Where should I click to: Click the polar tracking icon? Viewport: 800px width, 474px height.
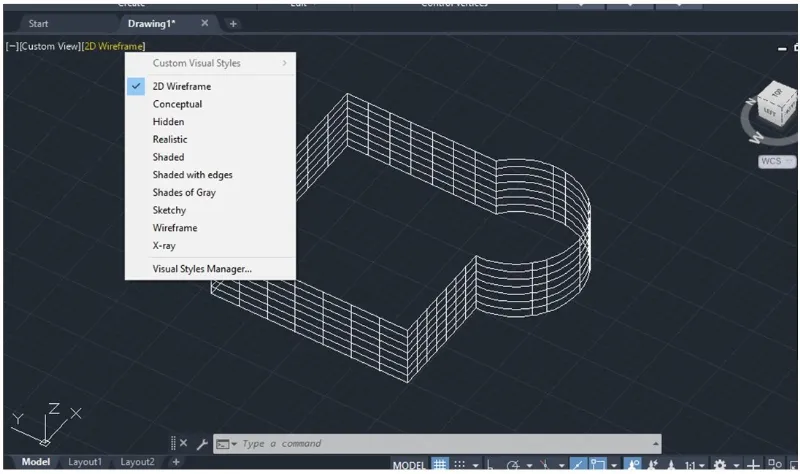[x=514, y=465]
